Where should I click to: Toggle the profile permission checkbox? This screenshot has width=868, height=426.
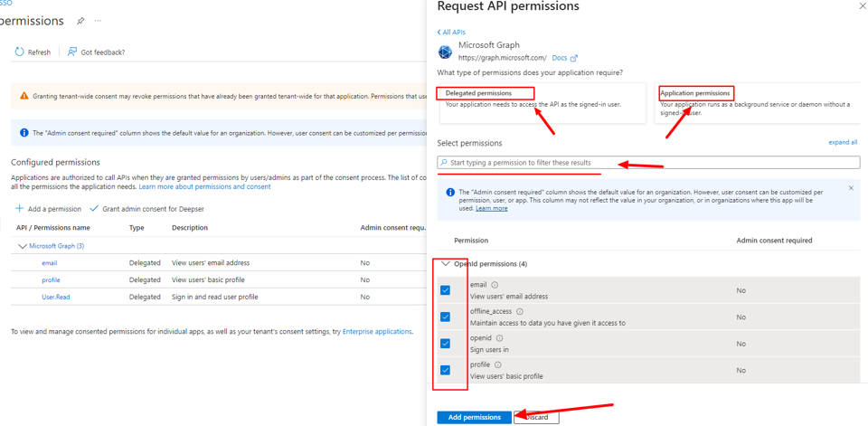pyautogui.click(x=445, y=370)
